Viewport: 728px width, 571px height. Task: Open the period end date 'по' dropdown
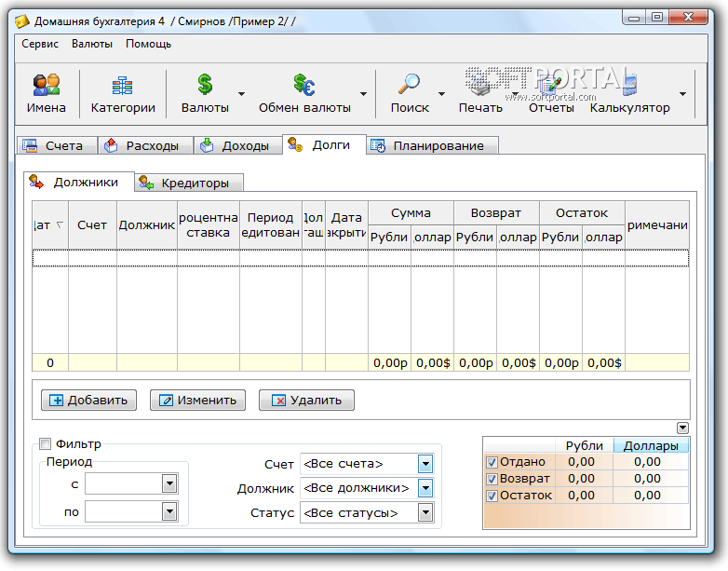point(170,512)
